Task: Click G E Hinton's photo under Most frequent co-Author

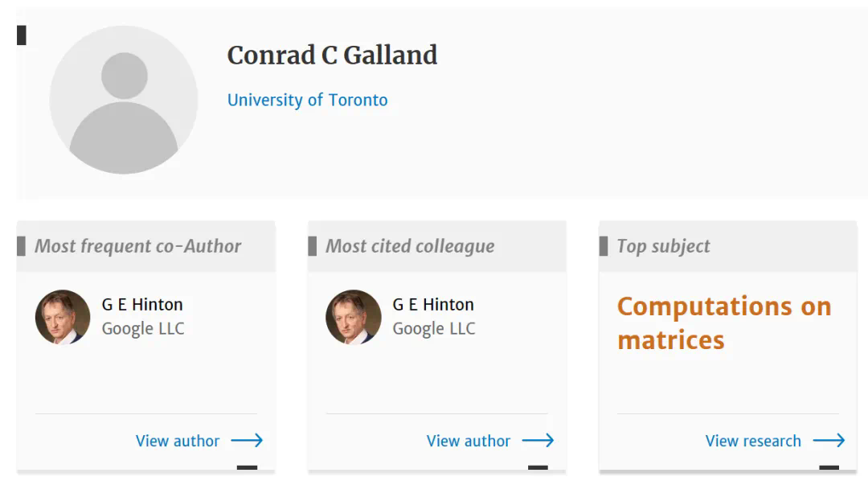Action: (63, 317)
